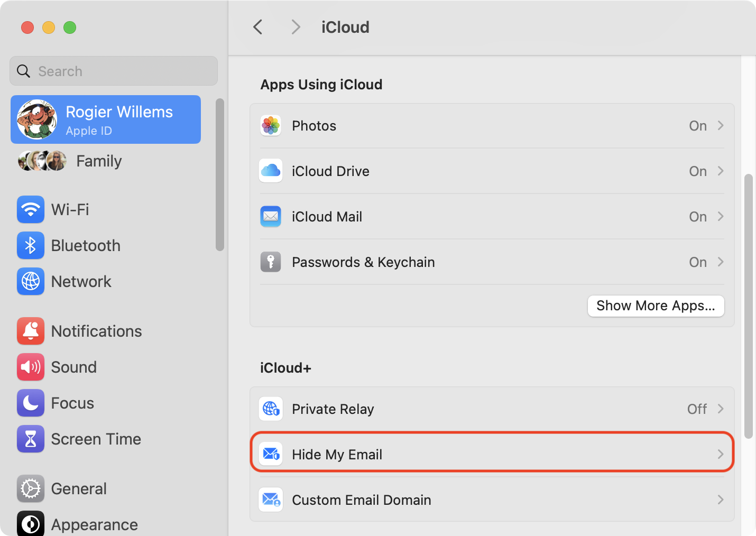Open Screen Time settings label
Screen dimensions: 756x536
pyautogui.click(x=96, y=439)
